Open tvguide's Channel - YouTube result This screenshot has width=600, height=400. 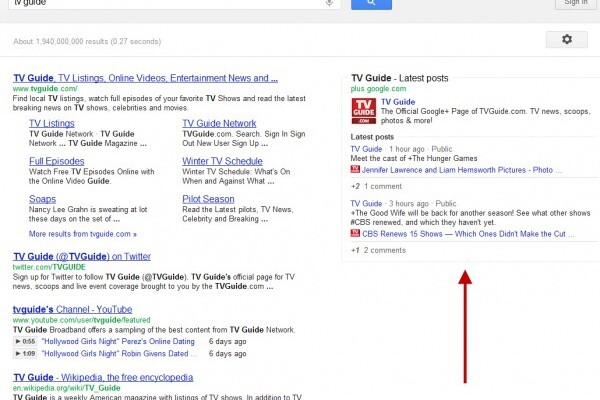[x=72, y=309]
